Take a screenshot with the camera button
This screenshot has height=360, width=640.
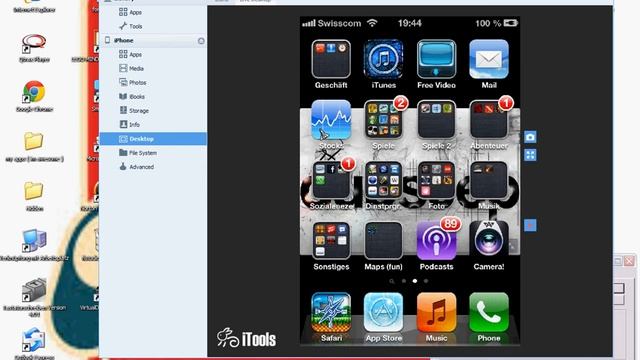530,137
